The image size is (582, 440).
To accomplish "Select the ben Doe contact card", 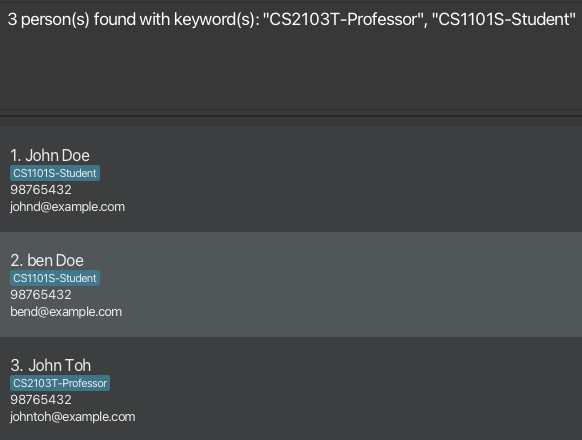I will point(291,284).
